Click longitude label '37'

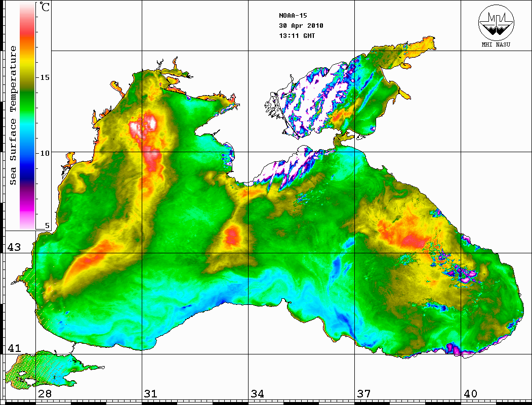point(364,394)
